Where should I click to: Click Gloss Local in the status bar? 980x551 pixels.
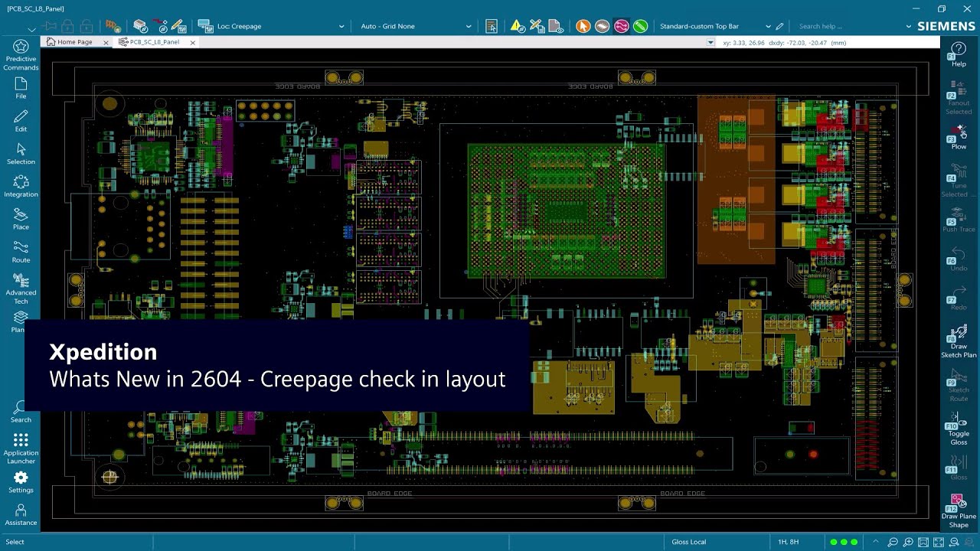689,542
